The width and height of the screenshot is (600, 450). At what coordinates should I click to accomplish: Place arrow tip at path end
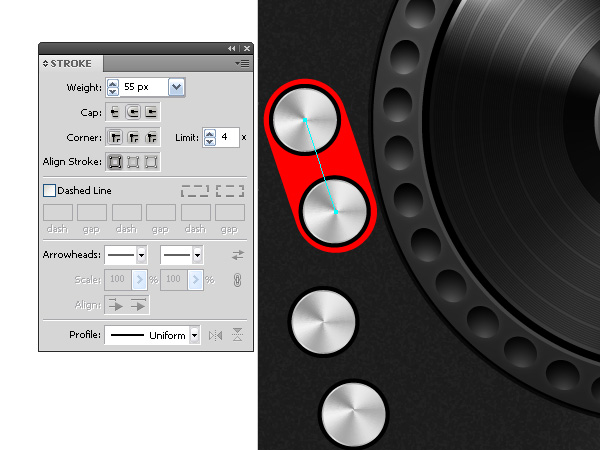coord(139,305)
